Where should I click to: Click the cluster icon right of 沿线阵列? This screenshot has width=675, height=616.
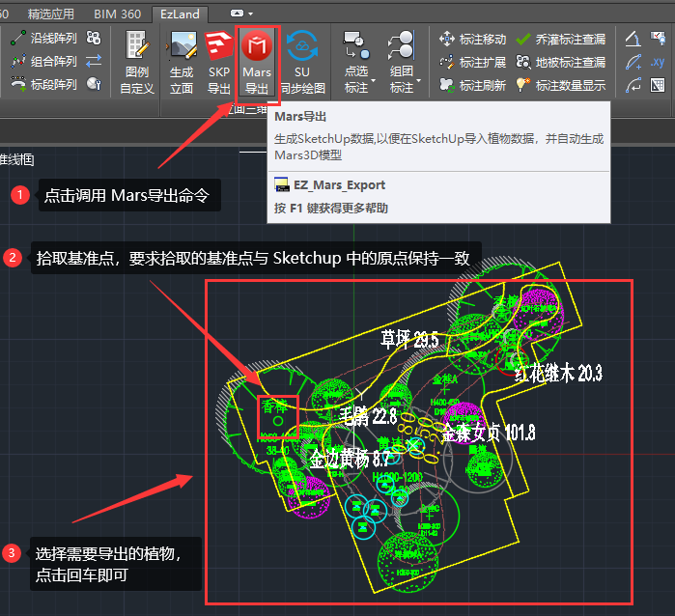[94, 39]
